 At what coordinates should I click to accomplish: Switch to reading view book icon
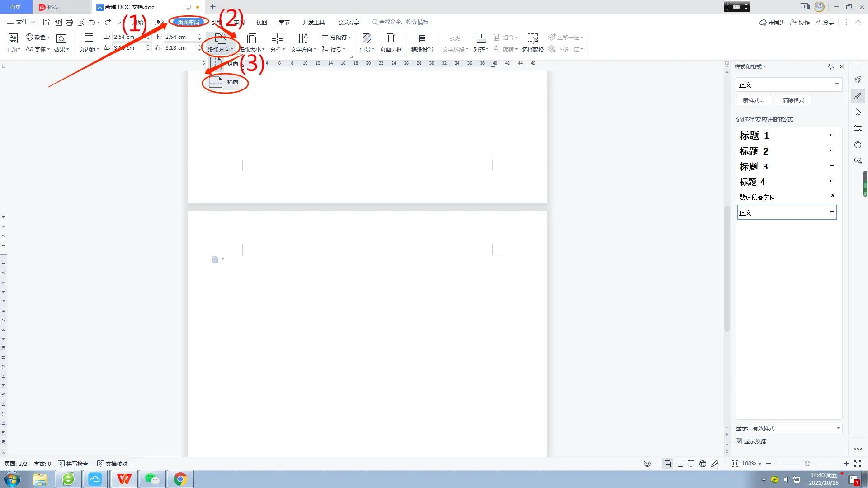tap(691, 464)
